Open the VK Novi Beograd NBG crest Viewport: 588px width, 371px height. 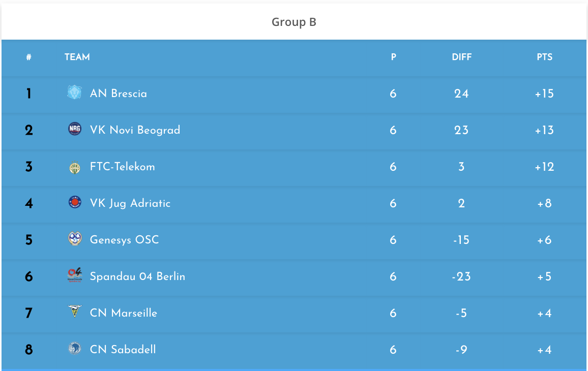[75, 129]
